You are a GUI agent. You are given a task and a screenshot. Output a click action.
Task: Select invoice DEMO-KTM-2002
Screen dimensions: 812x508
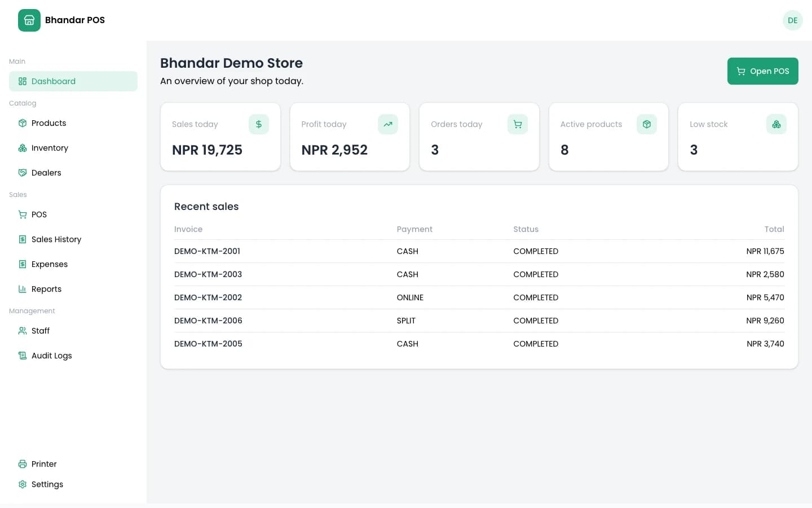(x=208, y=297)
